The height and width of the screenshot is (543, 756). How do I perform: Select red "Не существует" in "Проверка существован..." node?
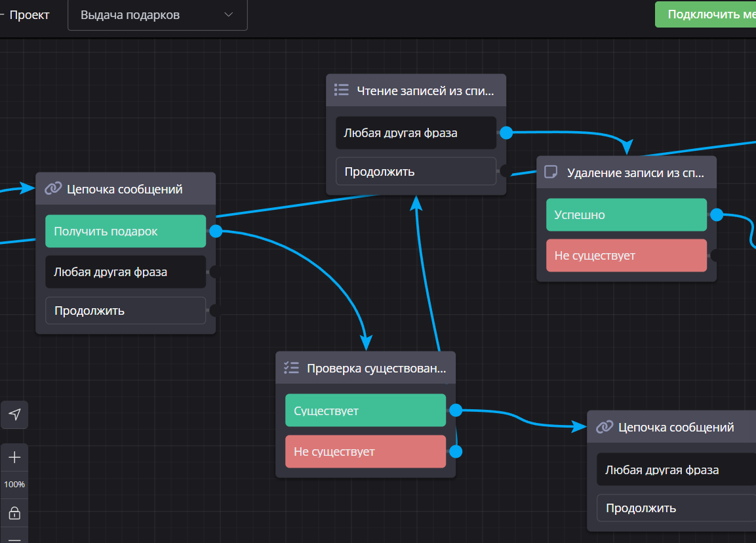(365, 451)
